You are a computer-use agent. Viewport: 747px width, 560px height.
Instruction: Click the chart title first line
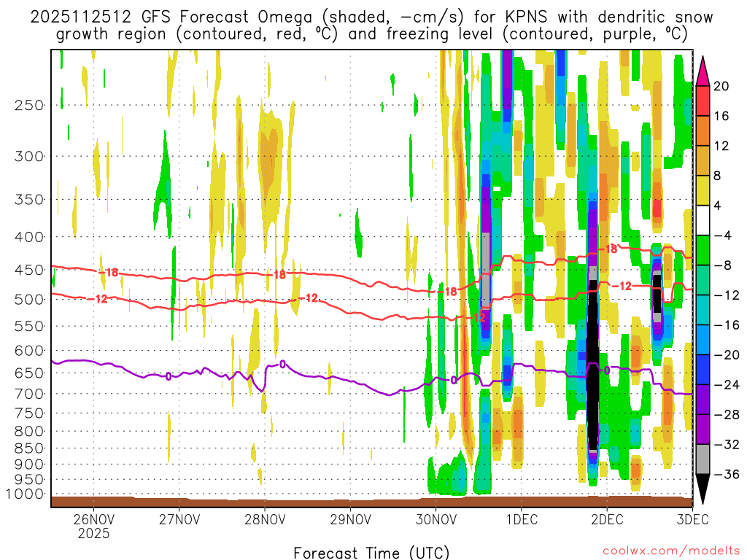tap(371, 17)
